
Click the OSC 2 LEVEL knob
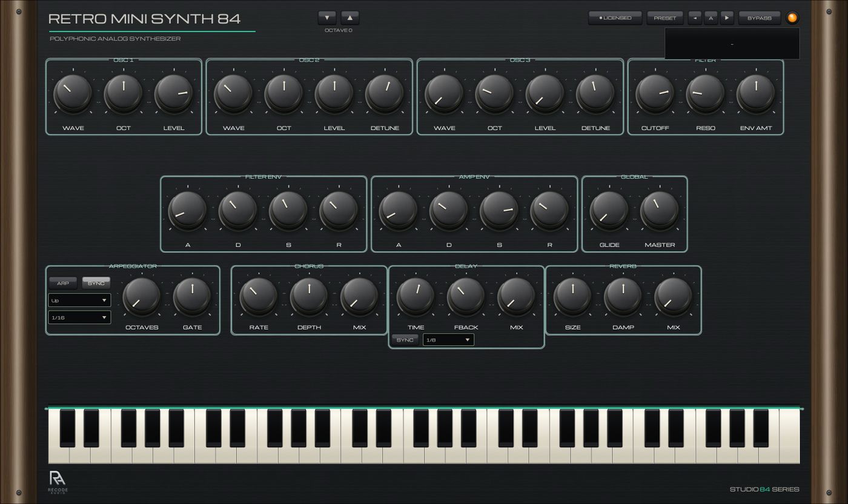334,93
